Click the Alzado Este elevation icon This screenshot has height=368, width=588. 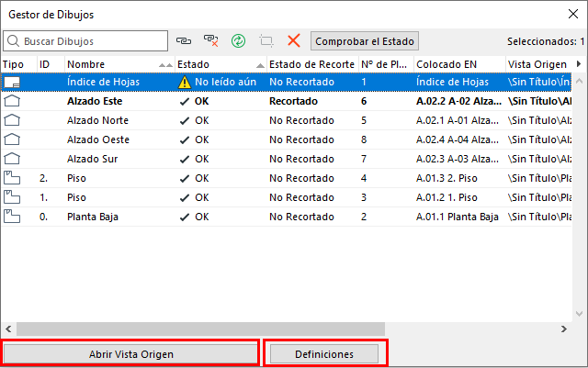tap(12, 101)
